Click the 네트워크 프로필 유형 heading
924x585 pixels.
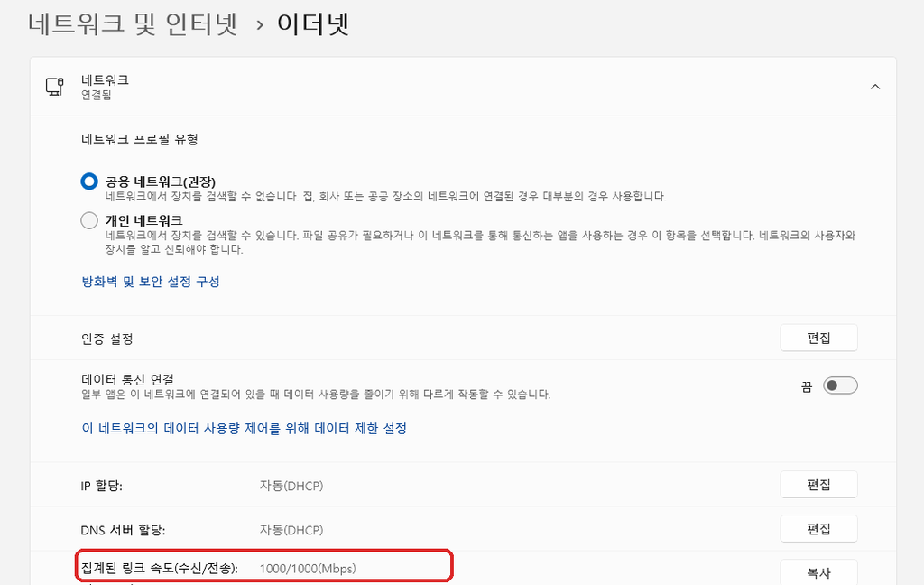[x=140, y=139]
